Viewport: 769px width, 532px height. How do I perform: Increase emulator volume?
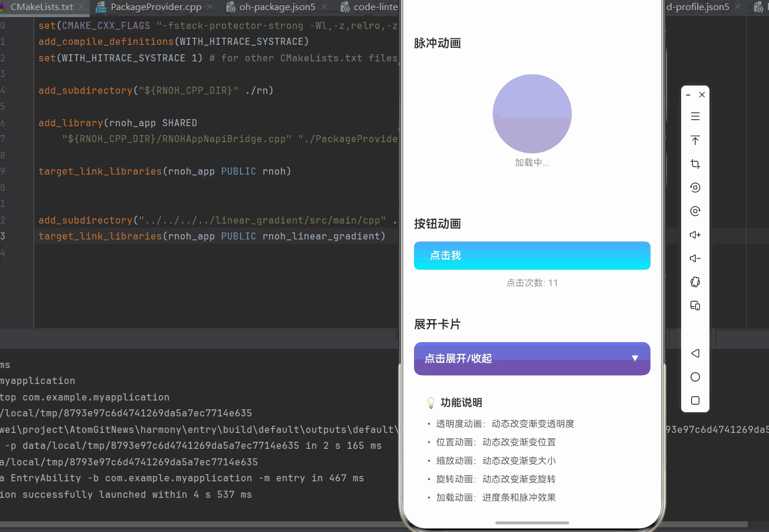coord(695,235)
